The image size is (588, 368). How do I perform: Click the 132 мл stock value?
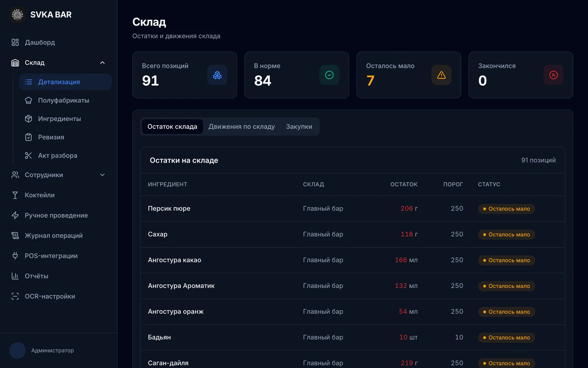click(406, 286)
